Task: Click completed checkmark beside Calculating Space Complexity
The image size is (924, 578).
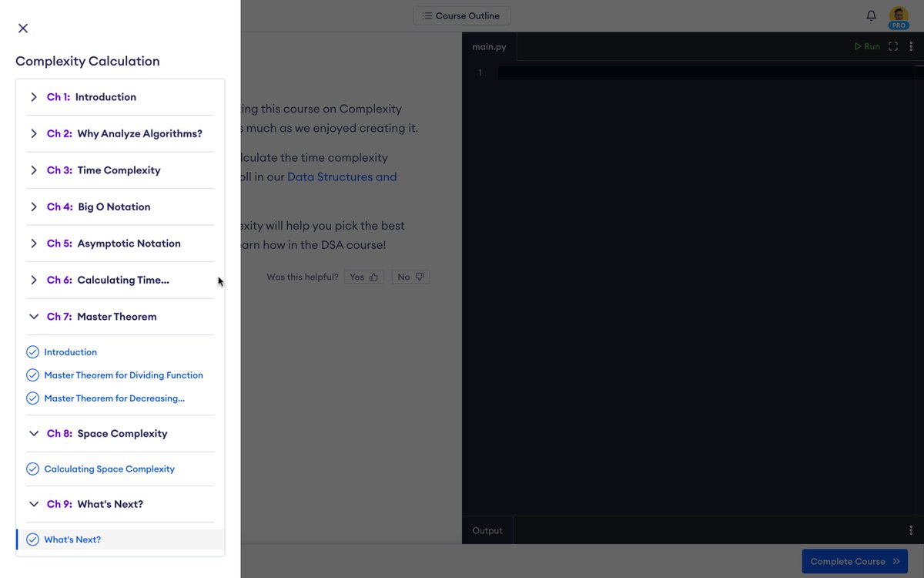Action: (32, 469)
